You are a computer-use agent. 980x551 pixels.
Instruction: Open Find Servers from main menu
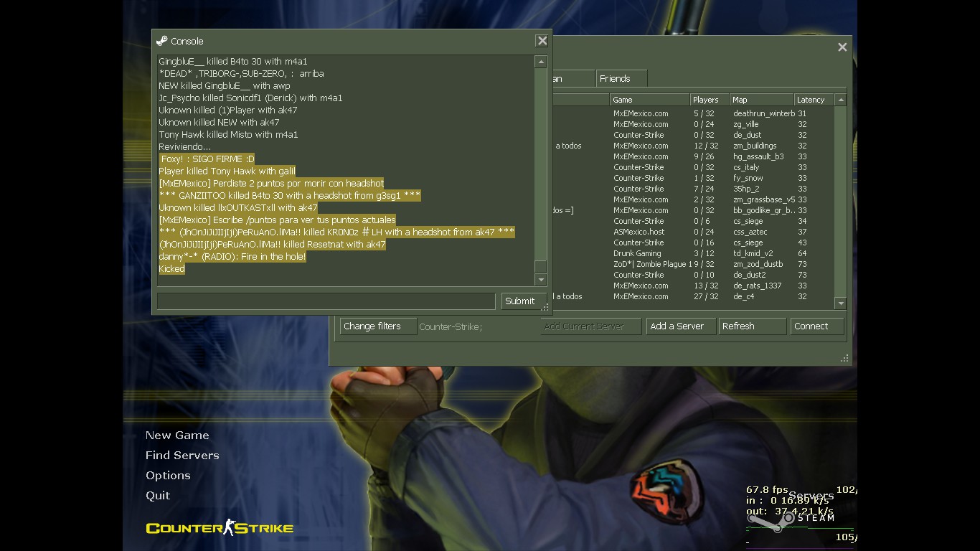[182, 456]
